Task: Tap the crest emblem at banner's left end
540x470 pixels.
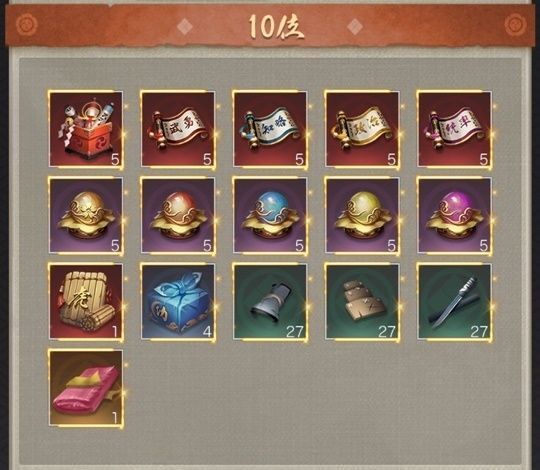Action: (27, 24)
